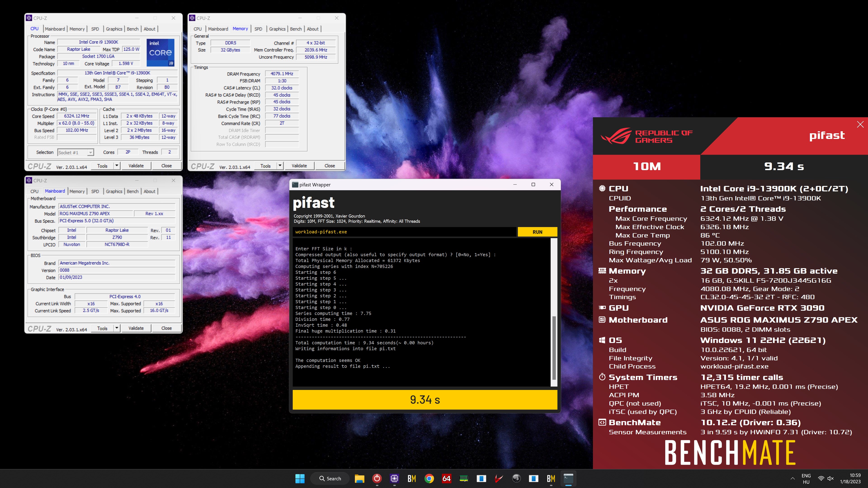
Task: Click the pifast Wrapper title bar icon
Action: [295, 185]
